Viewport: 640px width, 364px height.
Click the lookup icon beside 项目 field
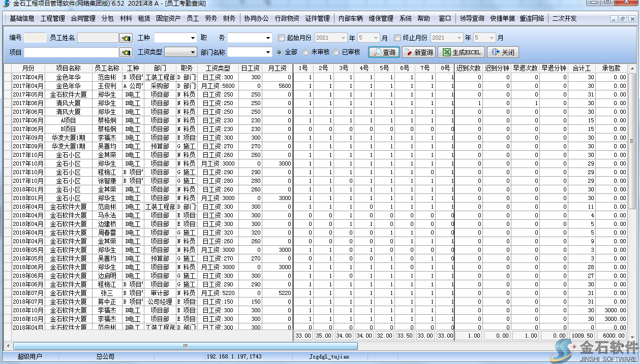[x=126, y=52]
